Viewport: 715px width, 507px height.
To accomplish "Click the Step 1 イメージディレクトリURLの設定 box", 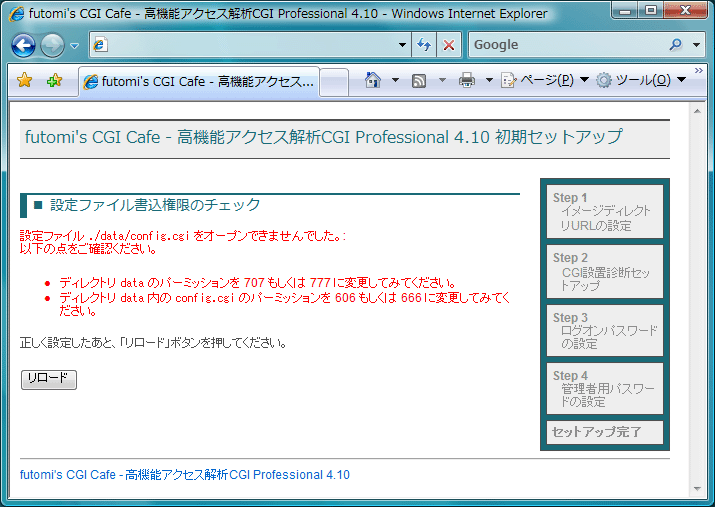I will (605, 212).
